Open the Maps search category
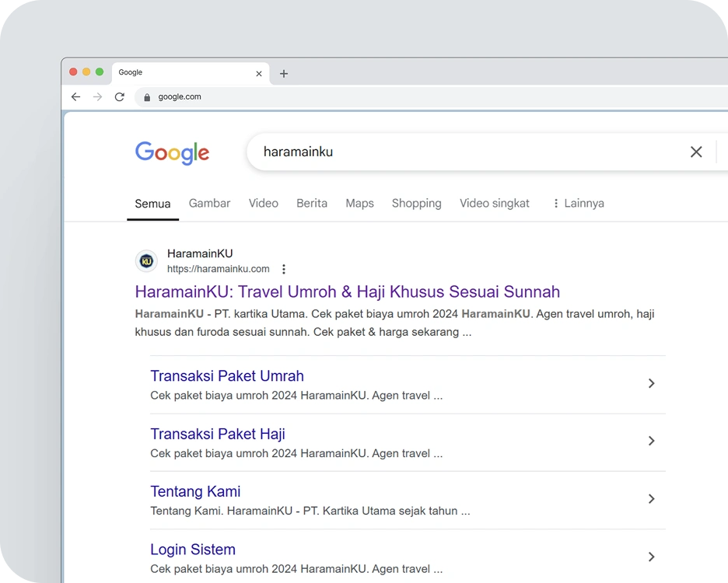 click(359, 203)
